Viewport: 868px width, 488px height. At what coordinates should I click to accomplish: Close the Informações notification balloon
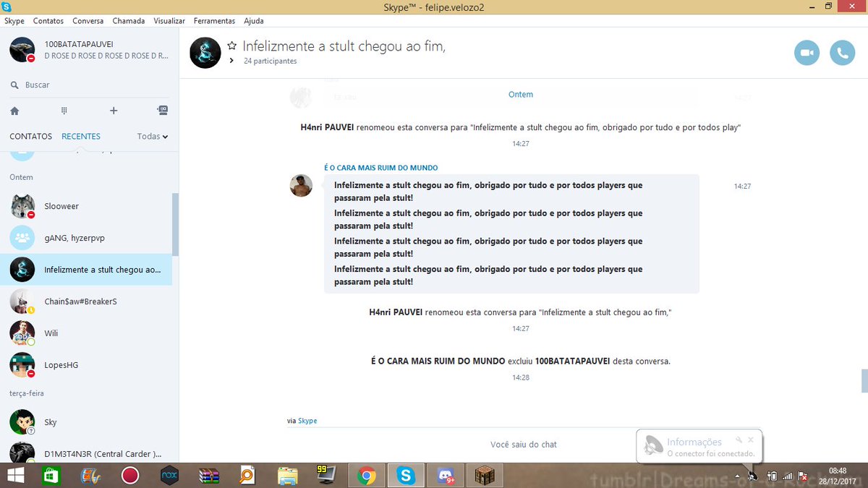(751, 439)
